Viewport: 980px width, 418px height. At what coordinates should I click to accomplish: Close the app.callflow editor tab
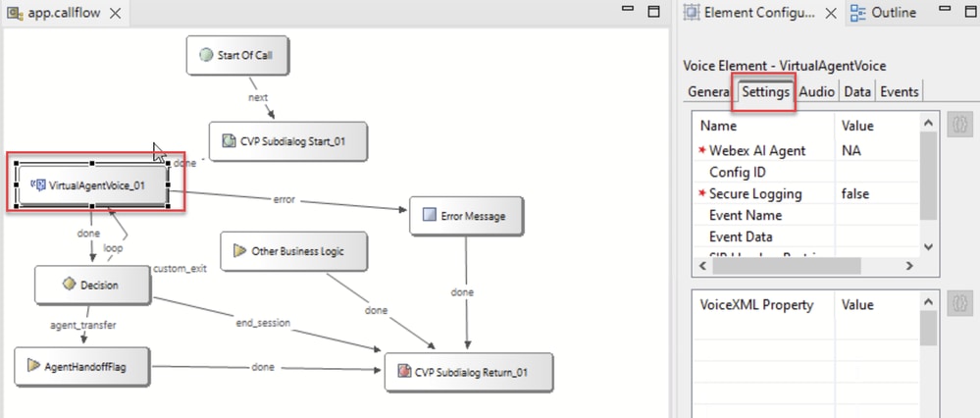[116, 13]
